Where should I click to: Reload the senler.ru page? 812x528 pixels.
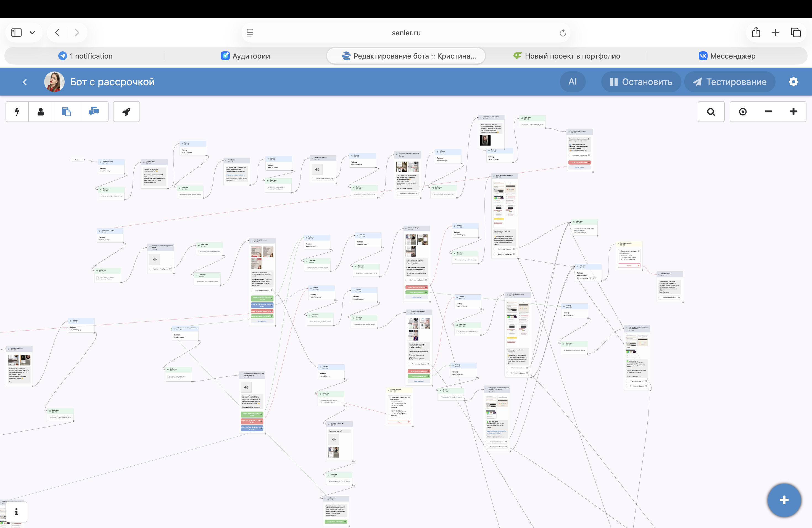click(x=563, y=33)
